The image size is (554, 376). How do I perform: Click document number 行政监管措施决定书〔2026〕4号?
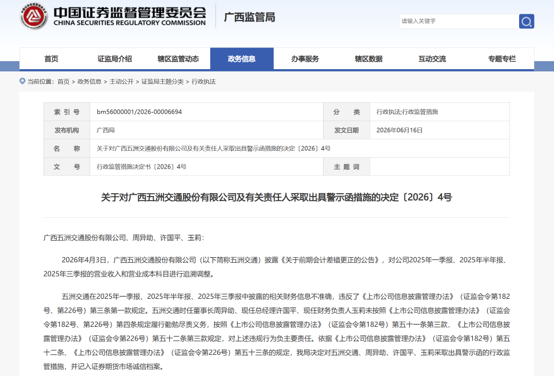coord(141,166)
